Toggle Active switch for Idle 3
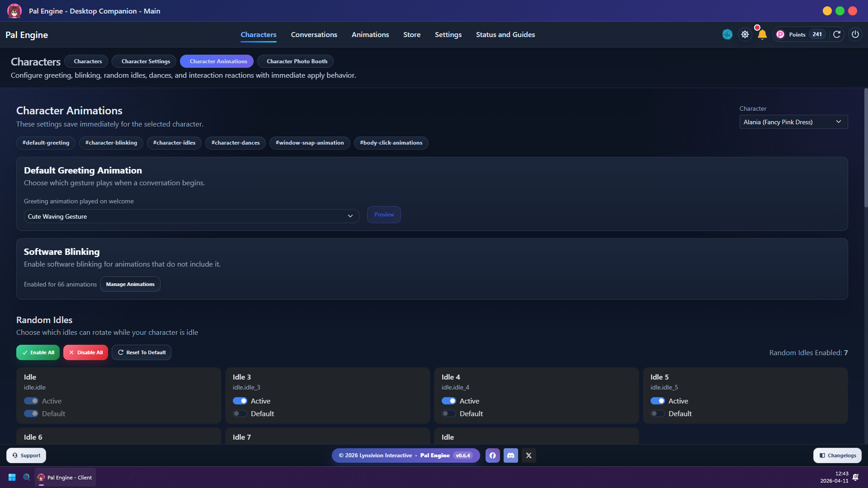868x488 pixels. click(240, 401)
